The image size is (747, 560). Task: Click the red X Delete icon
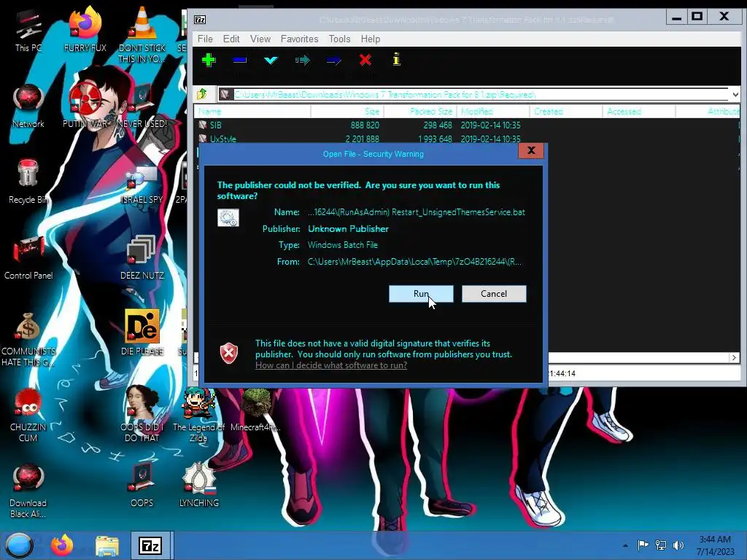[x=365, y=60]
